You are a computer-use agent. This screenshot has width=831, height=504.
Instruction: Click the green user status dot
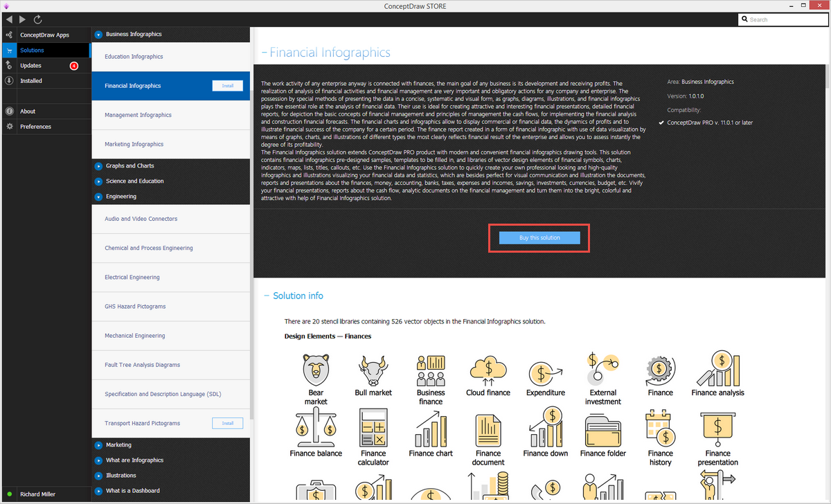(9, 494)
